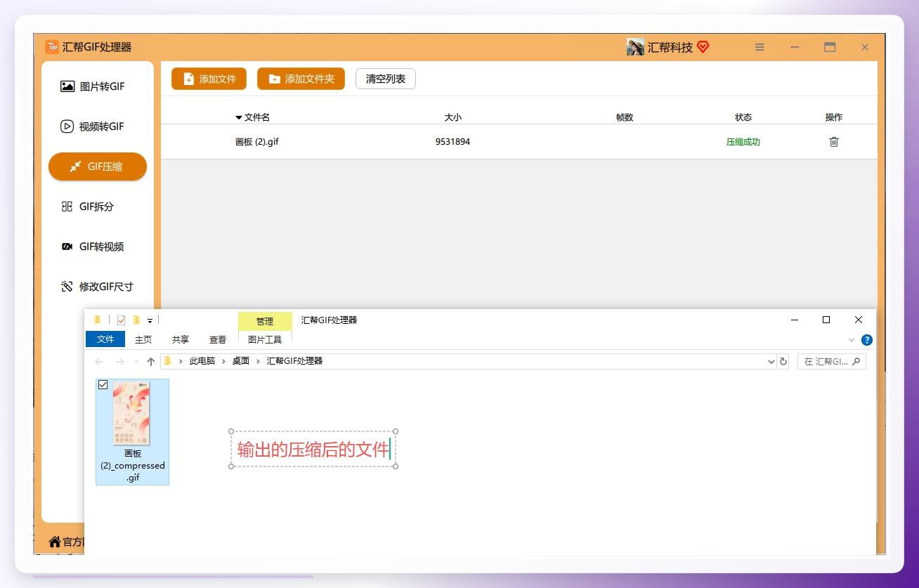Click the 添加文件夹 button
This screenshot has height=588, width=919.
pyautogui.click(x=301, y=79)
